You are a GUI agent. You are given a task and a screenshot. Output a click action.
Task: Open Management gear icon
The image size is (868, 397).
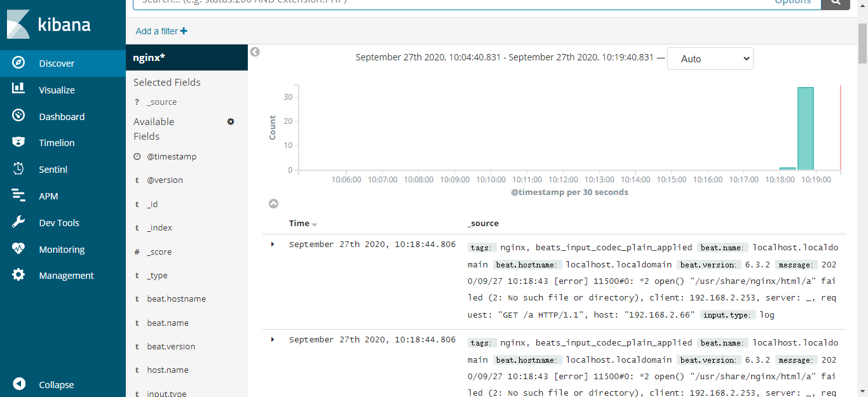click(x=18, y=275)
